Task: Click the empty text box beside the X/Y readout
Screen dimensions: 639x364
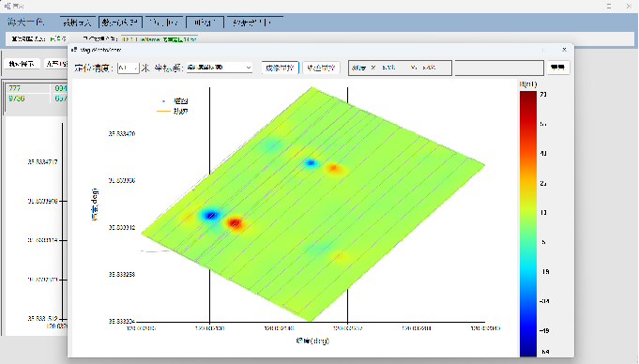Action: pos(499,68)
